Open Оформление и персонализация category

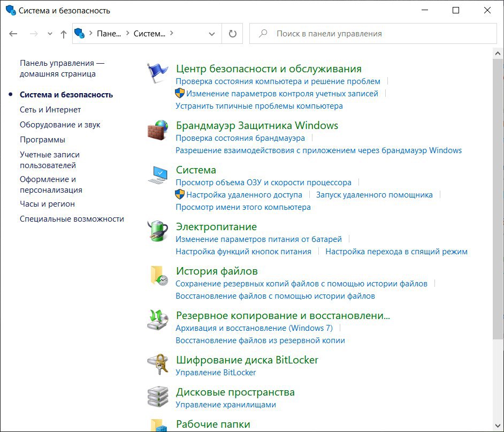[x=51, y=185]
